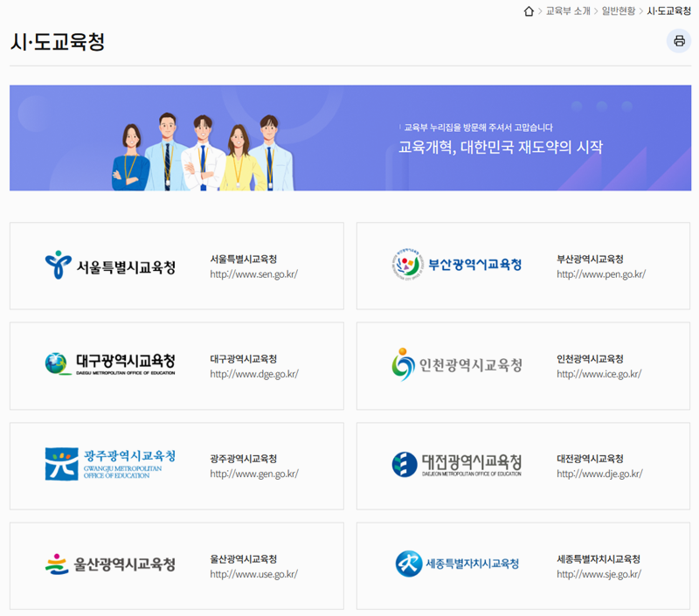Select 인천광역시교육청 title text above URL

pos(590,359)
